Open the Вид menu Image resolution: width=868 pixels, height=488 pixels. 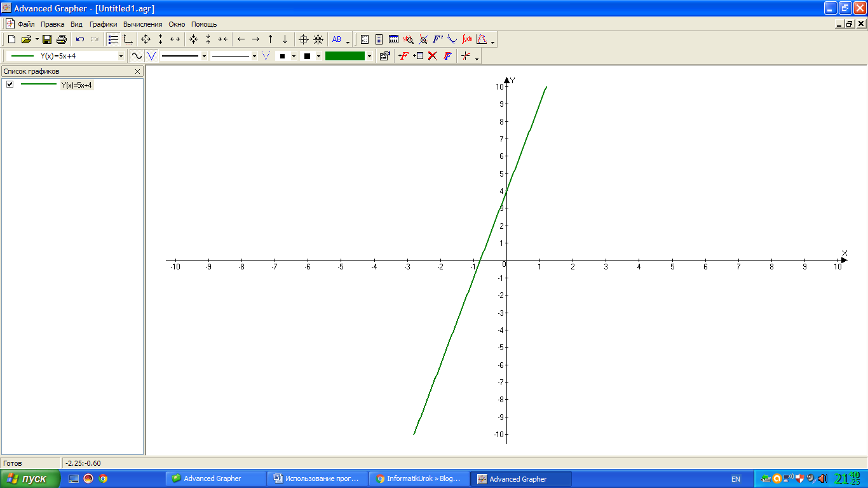[77, 24]
